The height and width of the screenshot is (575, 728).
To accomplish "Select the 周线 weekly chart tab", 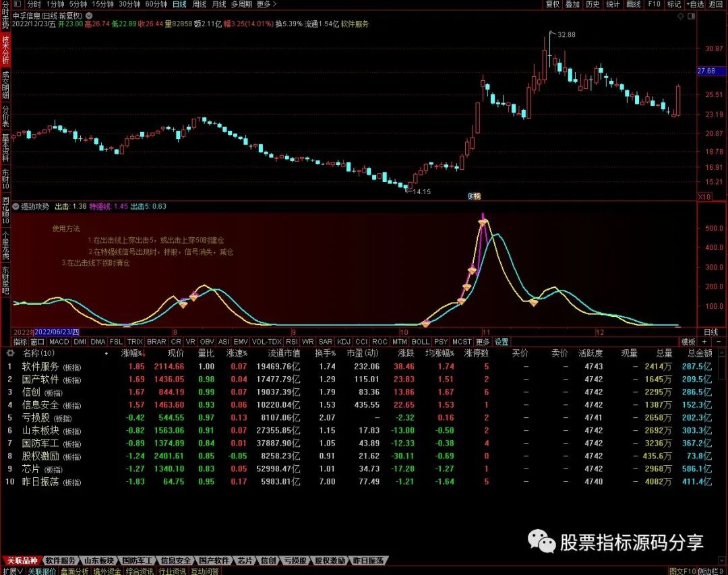I will click(199, 4).
